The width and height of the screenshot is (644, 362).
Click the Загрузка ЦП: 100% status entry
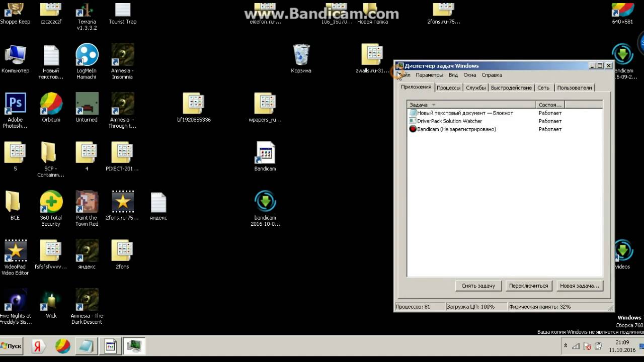click(x=476, y=307)
